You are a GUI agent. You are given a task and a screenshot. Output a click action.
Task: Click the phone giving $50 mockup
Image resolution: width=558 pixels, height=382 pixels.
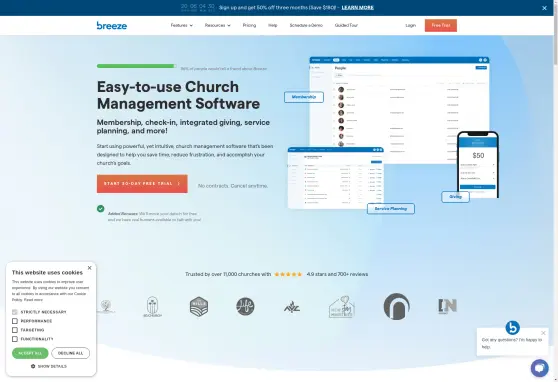tap(478, 164)
